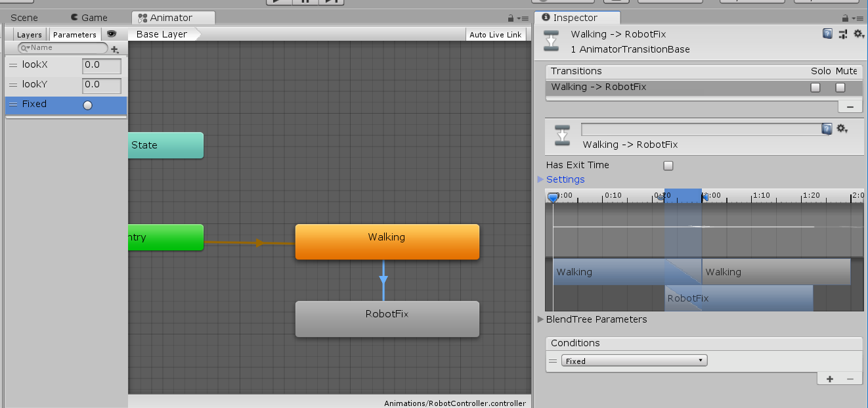The height and width of the screenshot is (408, 868).
Task: Check the Has Exit Time box
Action: pyautogui.click(x=668, y=166)
